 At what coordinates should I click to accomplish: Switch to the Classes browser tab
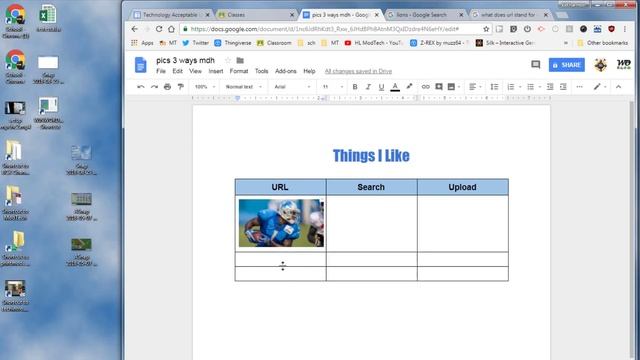point(256,15)
